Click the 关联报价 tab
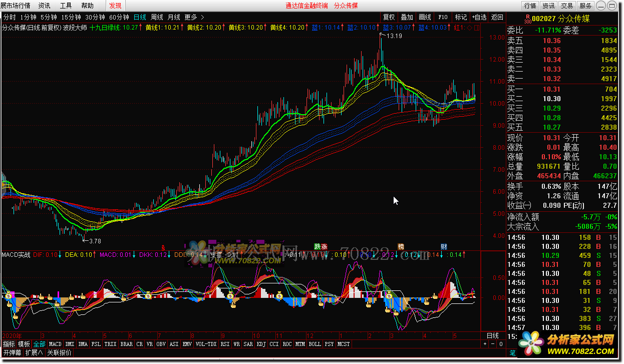Image resolution: width=624 pixels, height=364 pixels. pos(59,352)
